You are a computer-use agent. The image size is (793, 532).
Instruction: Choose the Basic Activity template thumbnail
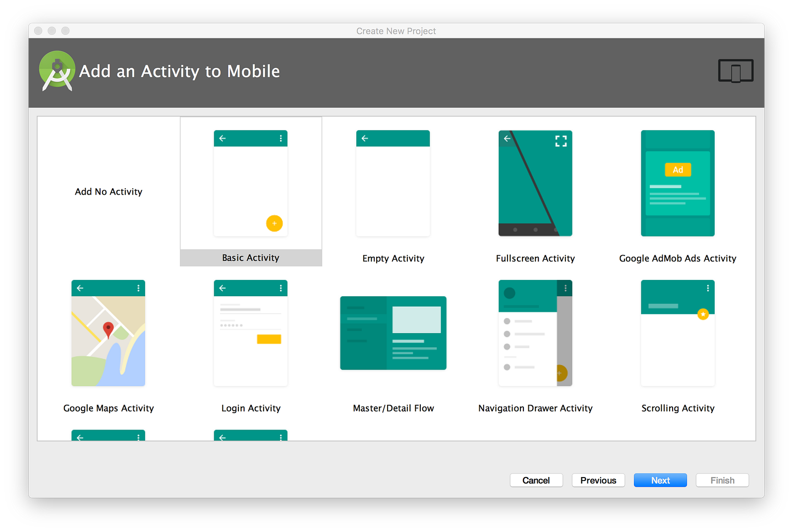coord(251,183)
